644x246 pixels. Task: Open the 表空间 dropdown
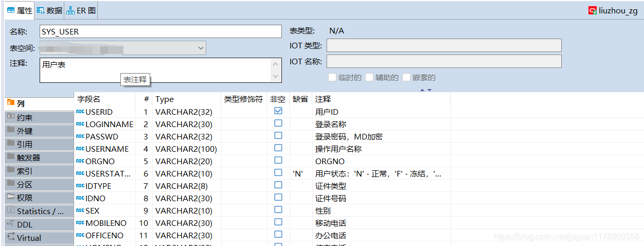click(201, 48)
